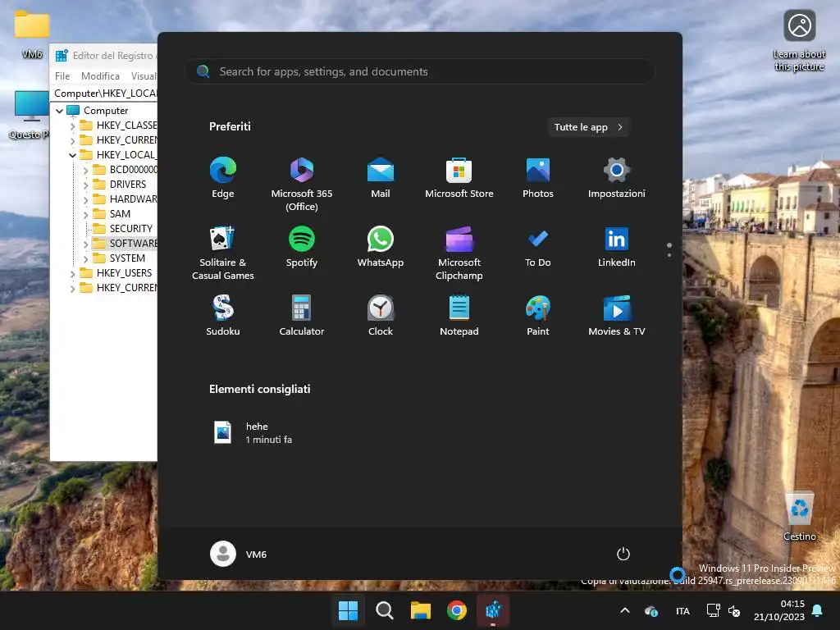Expand the HARDWARE registry key
This screenshot has width=840, height=630.
pos(85,199)
